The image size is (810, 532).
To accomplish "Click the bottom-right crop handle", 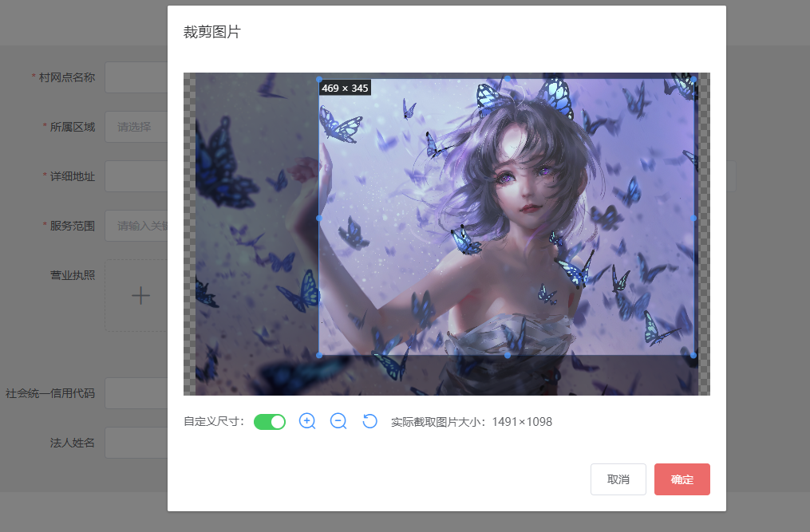I will [x=693, y=356].
